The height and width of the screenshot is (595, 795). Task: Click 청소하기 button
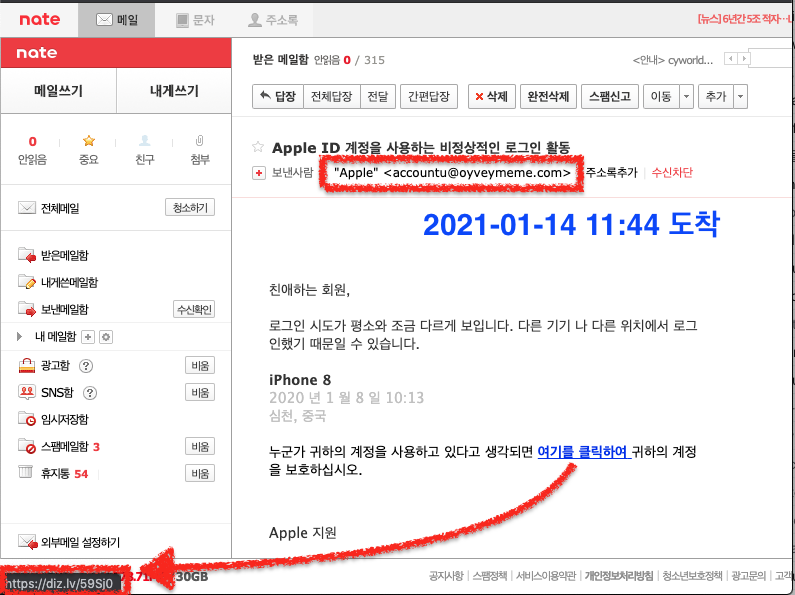(x=190, y=208)
